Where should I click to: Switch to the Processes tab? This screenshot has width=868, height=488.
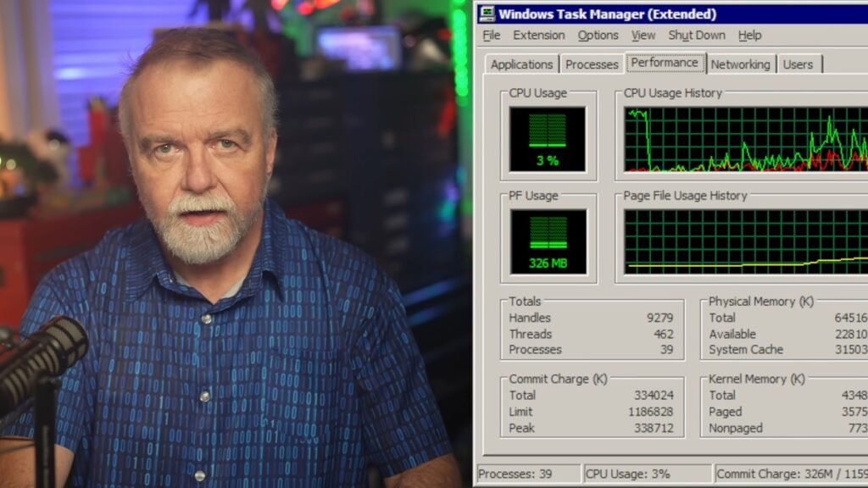point(592,64)
